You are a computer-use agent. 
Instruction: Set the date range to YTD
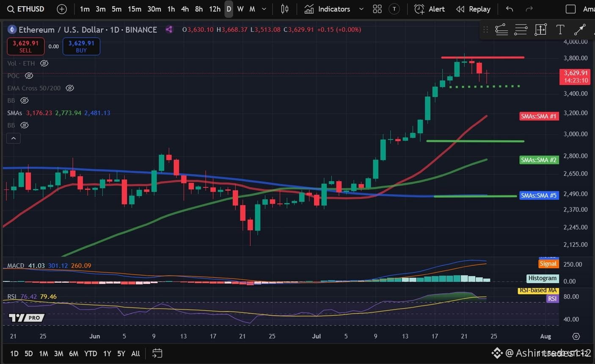pyautogui.click(x=91, y=353)
